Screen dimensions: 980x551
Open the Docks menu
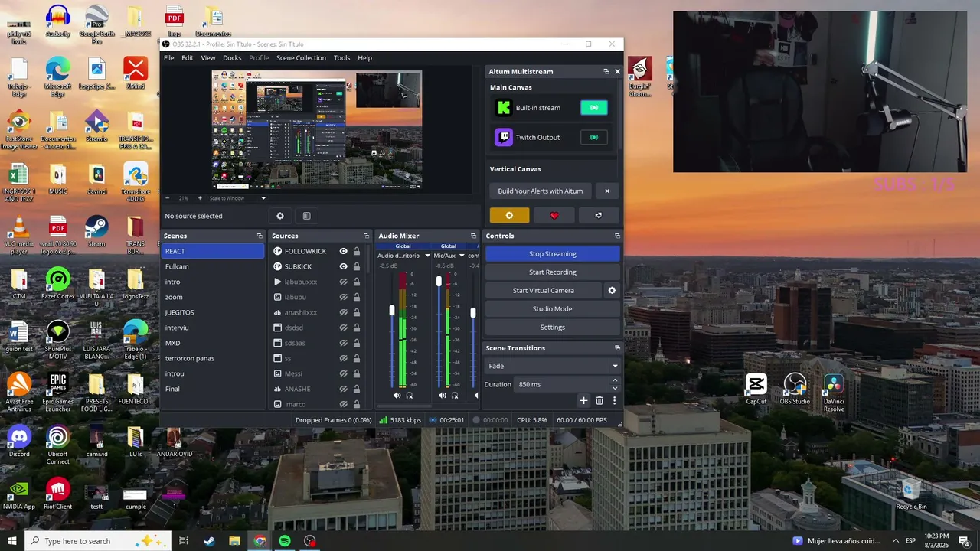coord(232,58)
